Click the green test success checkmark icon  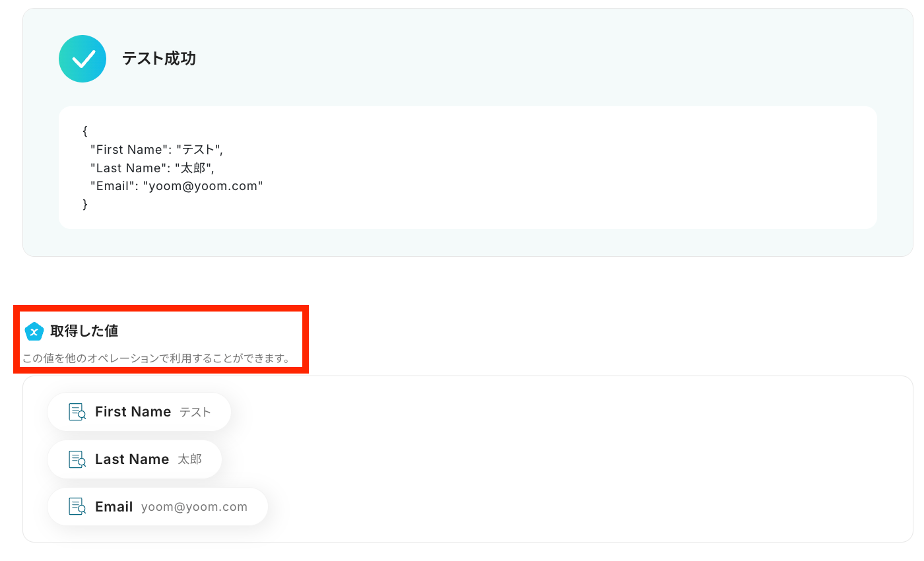tap(82, 59)
